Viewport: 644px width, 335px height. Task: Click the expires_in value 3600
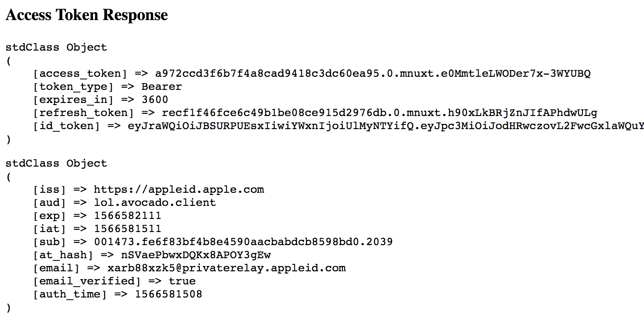[155, 99]
